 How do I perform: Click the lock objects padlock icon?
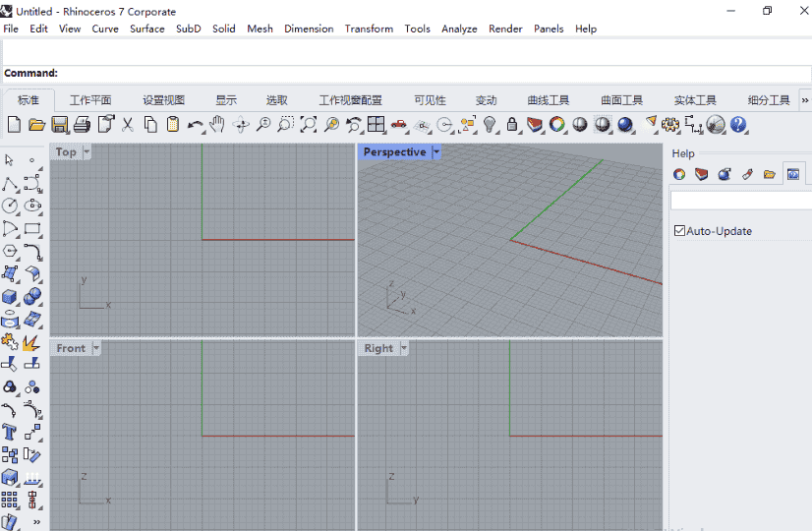point(512,125)
